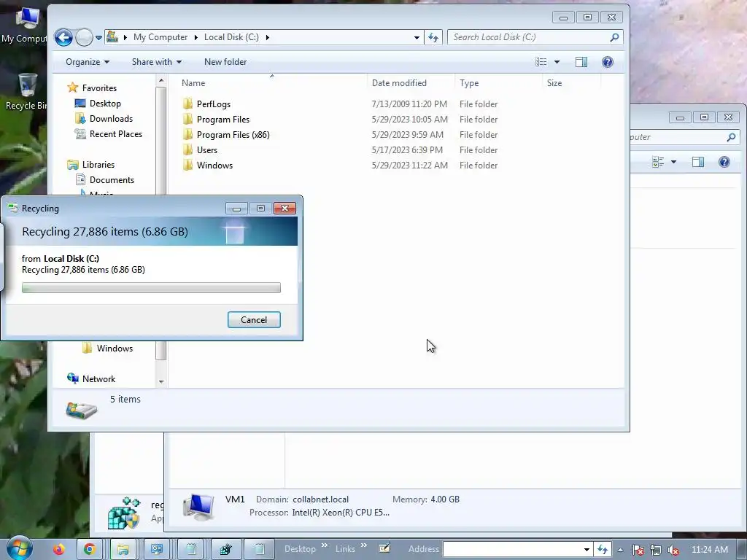Screen dimensions: 747x560
Task: Open the Share with menu
Action: [157, 62]
